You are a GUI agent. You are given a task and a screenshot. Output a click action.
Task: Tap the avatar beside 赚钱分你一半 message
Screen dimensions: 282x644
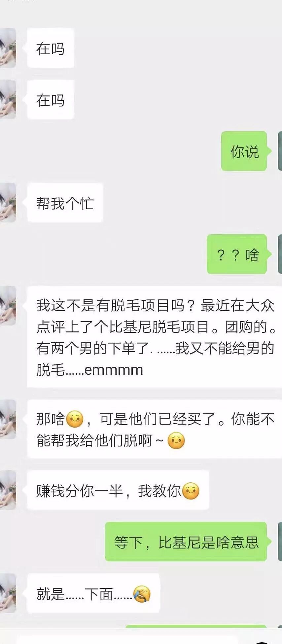(8, 490)
